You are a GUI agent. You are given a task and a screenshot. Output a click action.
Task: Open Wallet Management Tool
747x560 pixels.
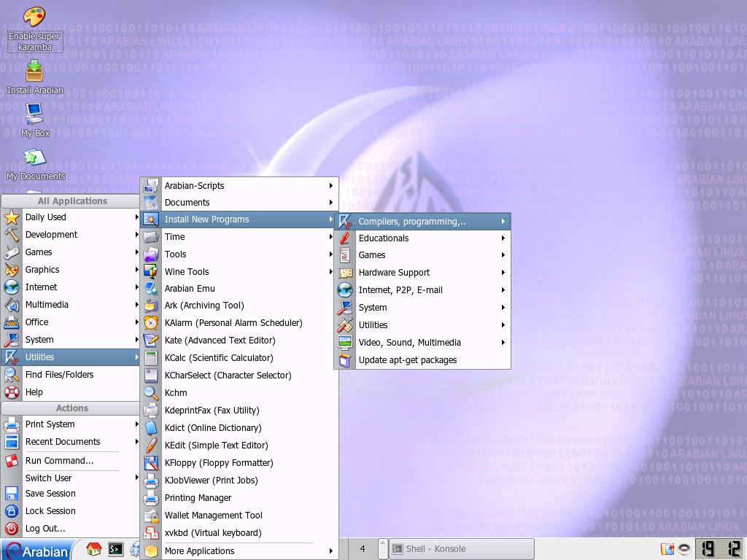click(239, 516)
